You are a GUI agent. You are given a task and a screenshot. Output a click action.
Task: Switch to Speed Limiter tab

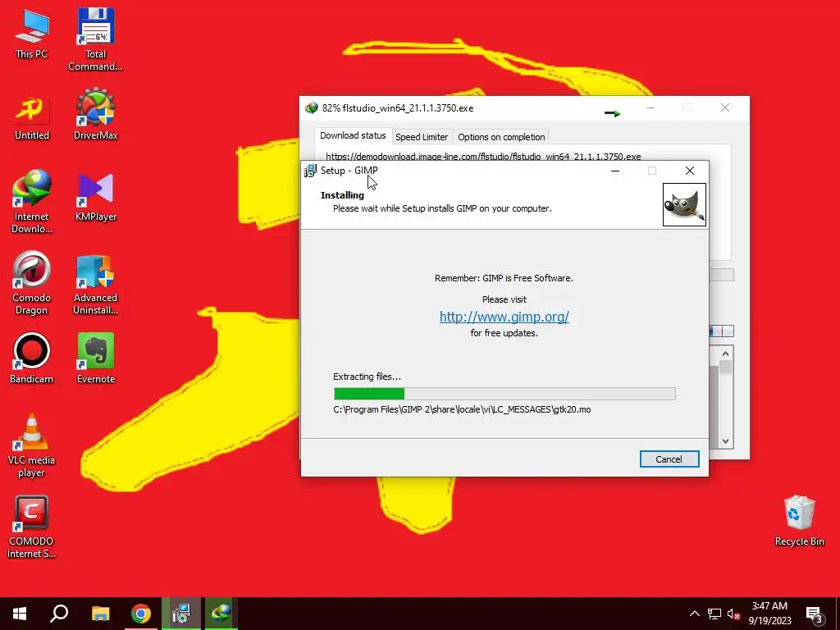(422, 137)
